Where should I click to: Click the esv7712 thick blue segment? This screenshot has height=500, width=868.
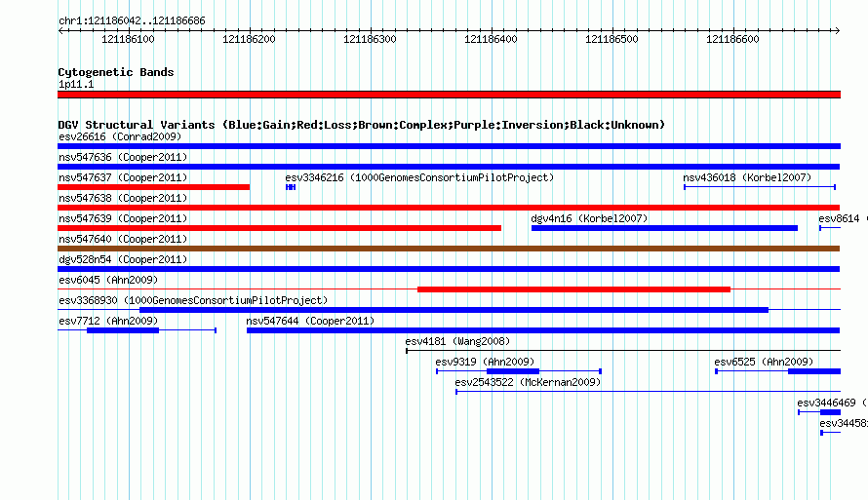(123, 330)
